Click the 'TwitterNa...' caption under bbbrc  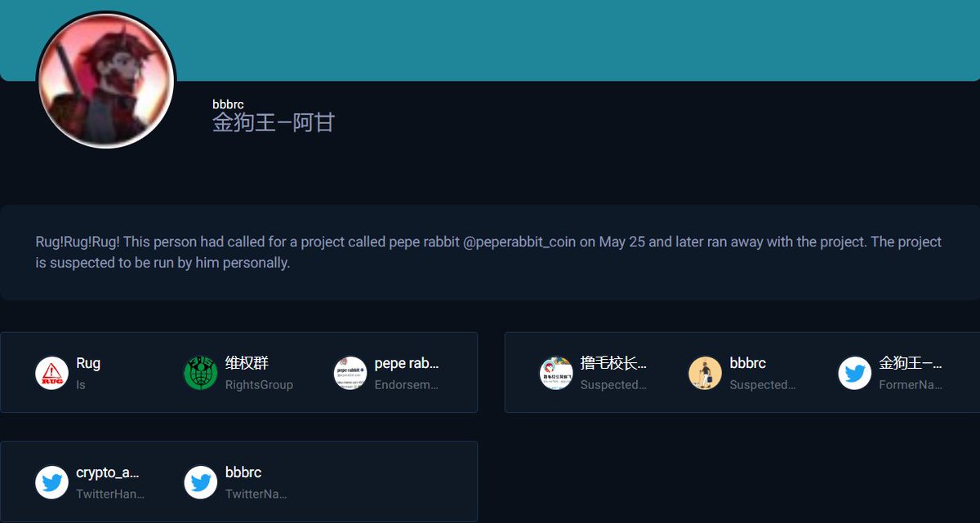pos(256,494)
